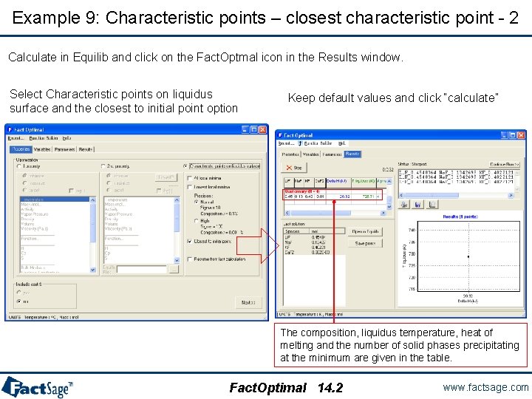Click Equilib File input field
The width and height of the screenshot is (532, 399).
(141, 270)
